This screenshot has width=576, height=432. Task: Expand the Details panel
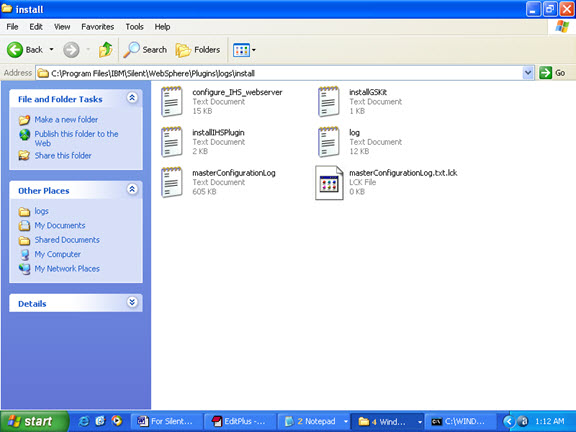132,302
